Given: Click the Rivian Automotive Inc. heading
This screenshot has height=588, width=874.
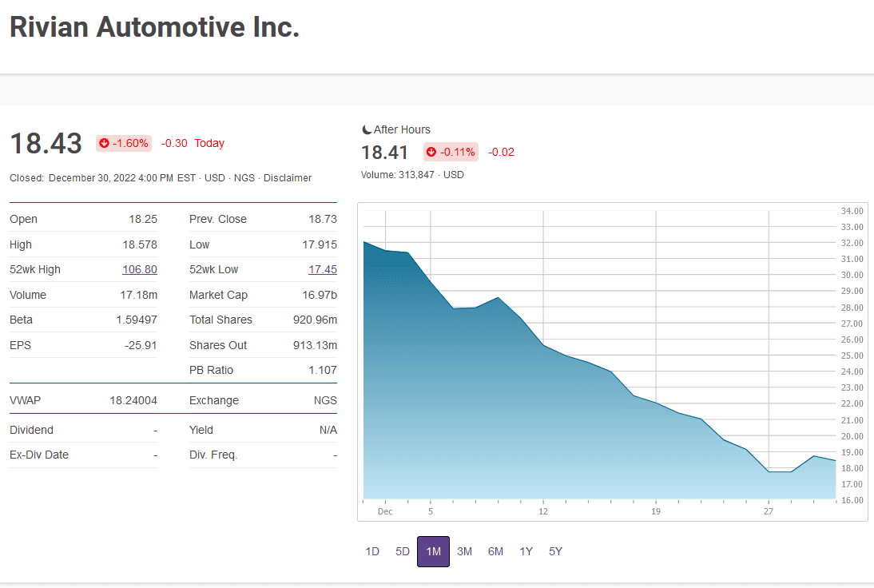Looking at the screenshot, I should pos(154,26).
